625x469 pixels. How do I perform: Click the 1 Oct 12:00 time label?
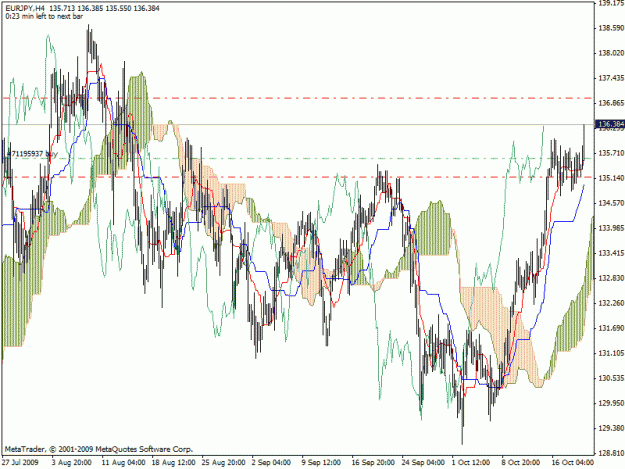[471, 463]
